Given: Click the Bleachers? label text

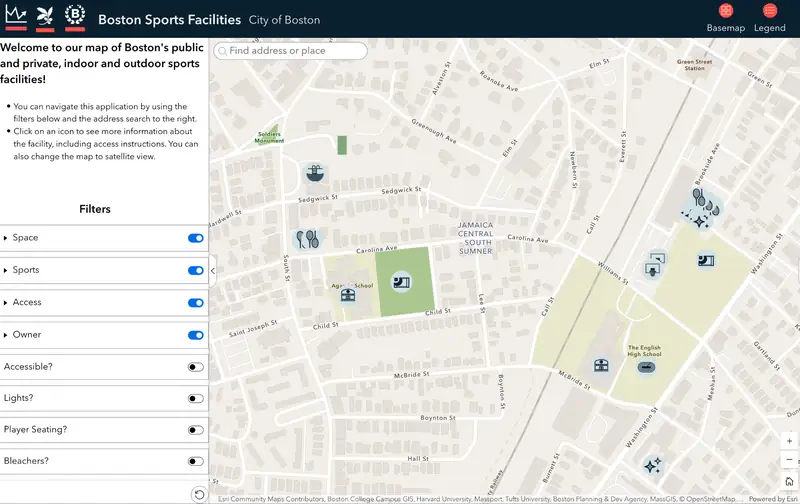Looking at the screenshot, I should click(26, 461).
